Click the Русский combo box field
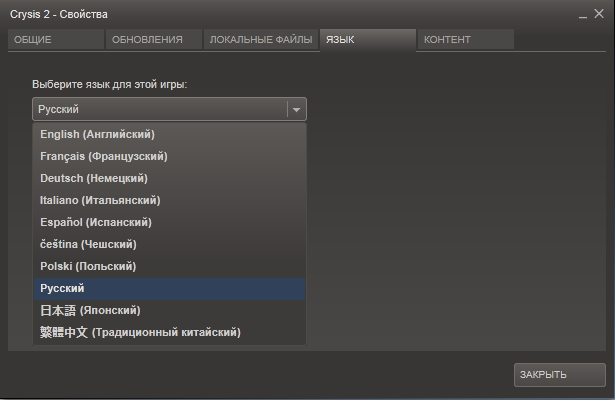 (169, 109)
